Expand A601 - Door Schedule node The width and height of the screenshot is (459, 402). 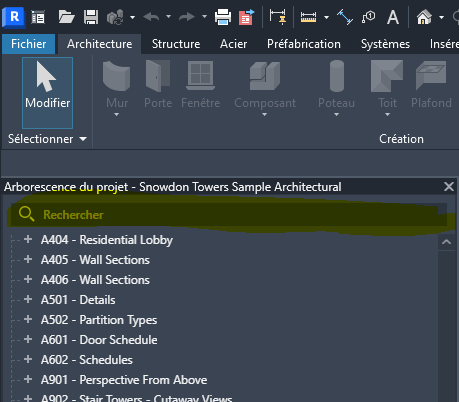coord(28,339)
